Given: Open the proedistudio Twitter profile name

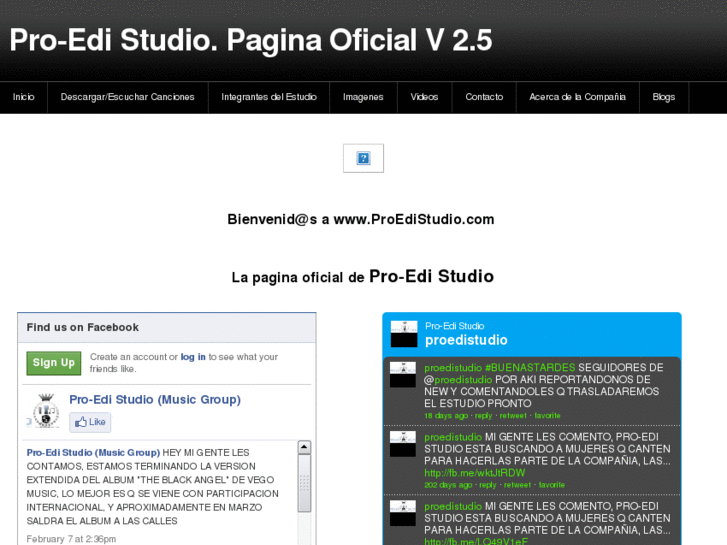Looking at the screenshot, I should point(466,340).
